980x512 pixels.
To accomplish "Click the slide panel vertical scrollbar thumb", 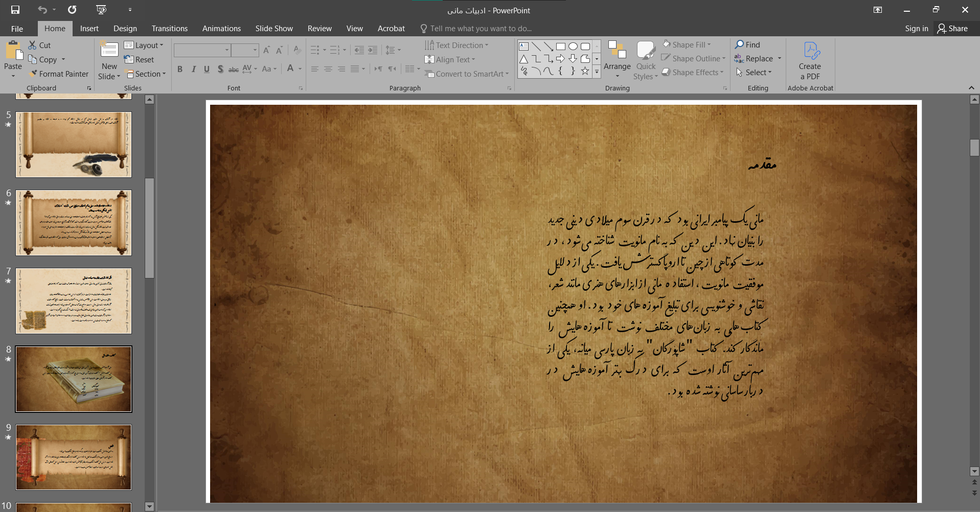I will coord(149,228).
